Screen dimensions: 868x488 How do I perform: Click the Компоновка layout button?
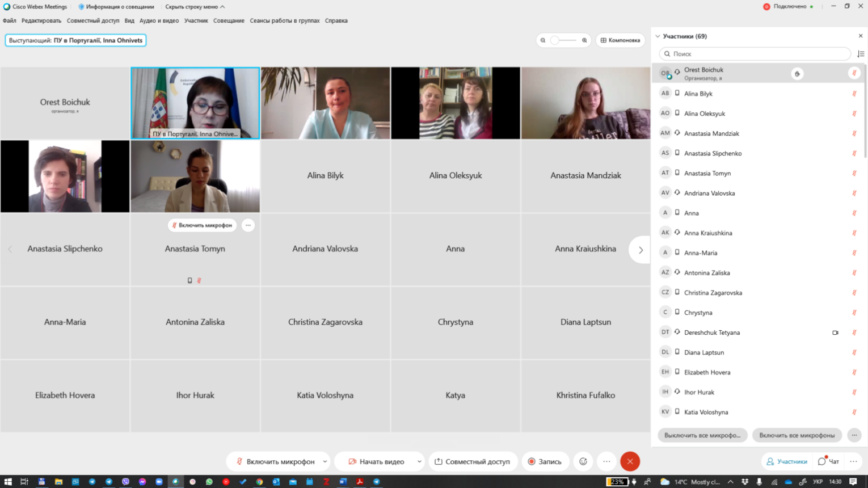[x=620, y=40]
